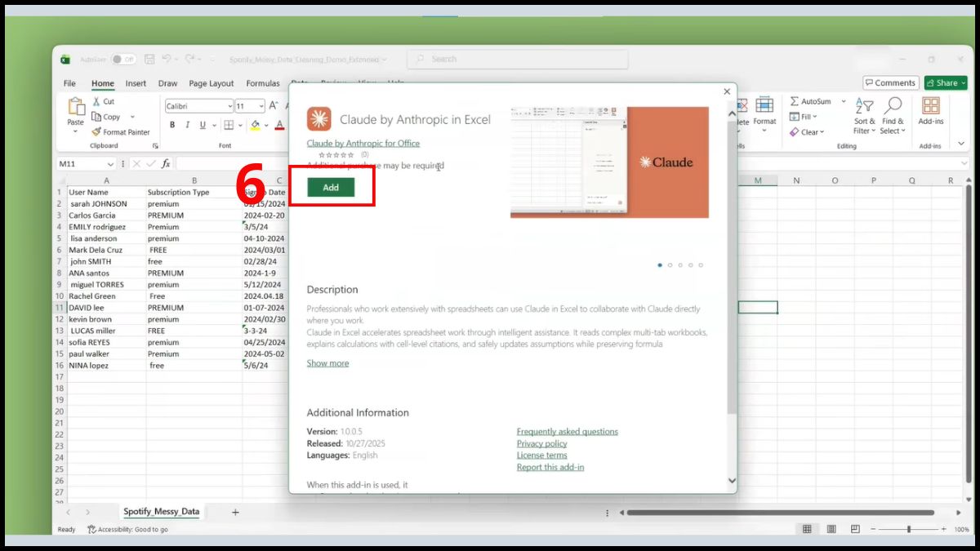Click Page Break Preview icon in status bar

pos(855,529)
